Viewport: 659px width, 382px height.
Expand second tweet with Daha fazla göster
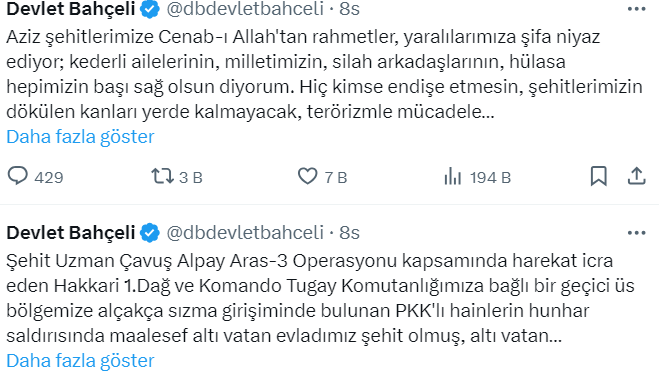[x=80, y=361]
